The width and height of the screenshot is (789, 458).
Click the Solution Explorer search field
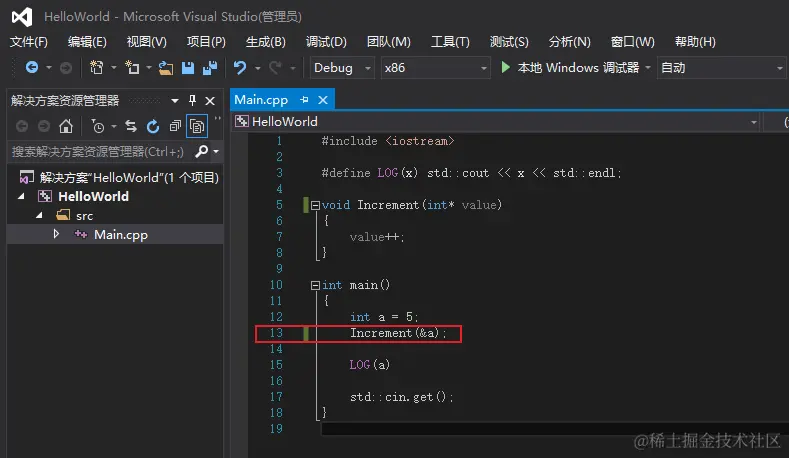99,151
